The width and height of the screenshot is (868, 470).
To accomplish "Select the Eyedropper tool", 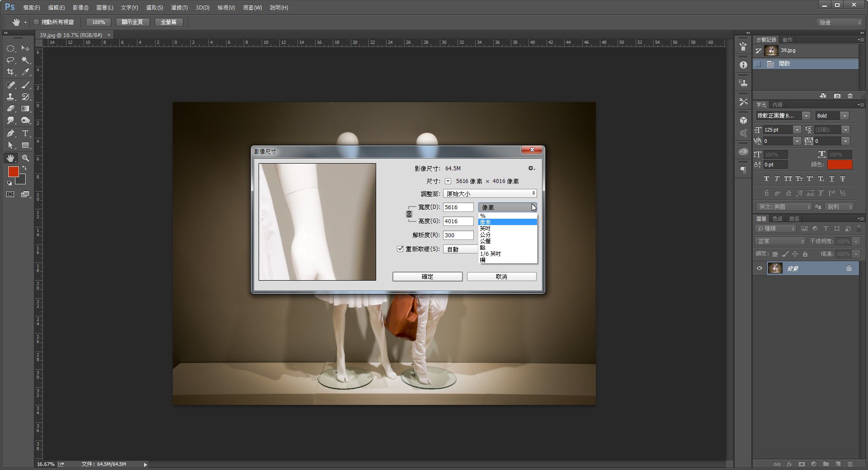I will click(25, 72).
